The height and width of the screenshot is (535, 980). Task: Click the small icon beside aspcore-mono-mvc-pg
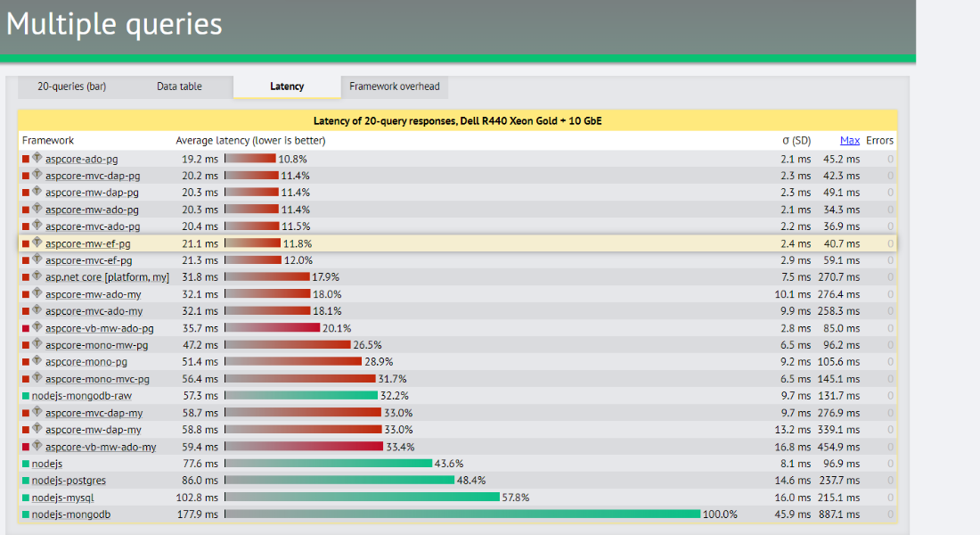click(x=37, y=377)
